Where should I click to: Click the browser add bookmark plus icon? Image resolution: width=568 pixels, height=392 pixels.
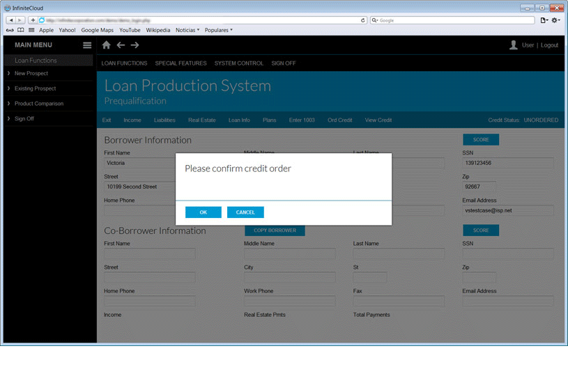33,20
